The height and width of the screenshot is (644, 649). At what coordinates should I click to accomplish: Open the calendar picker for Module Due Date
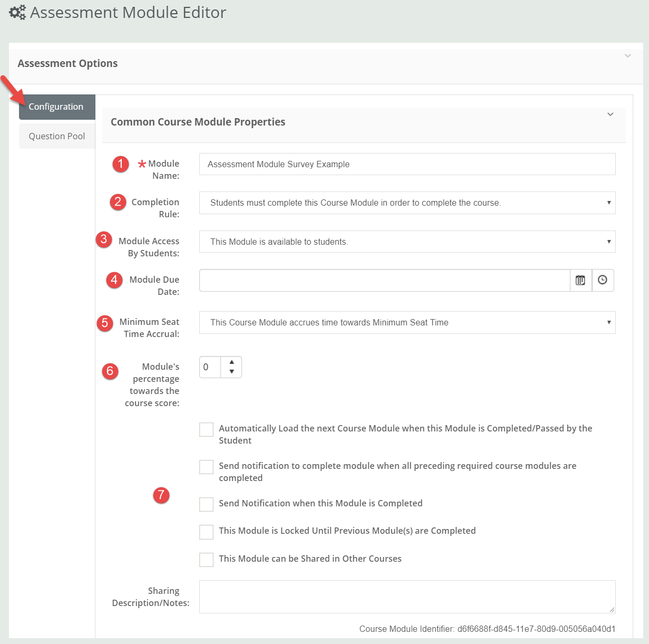(580, 280)
